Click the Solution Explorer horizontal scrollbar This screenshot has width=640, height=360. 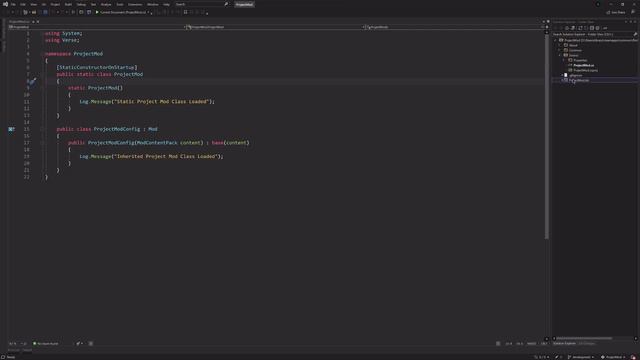click(x=584, y=338)
